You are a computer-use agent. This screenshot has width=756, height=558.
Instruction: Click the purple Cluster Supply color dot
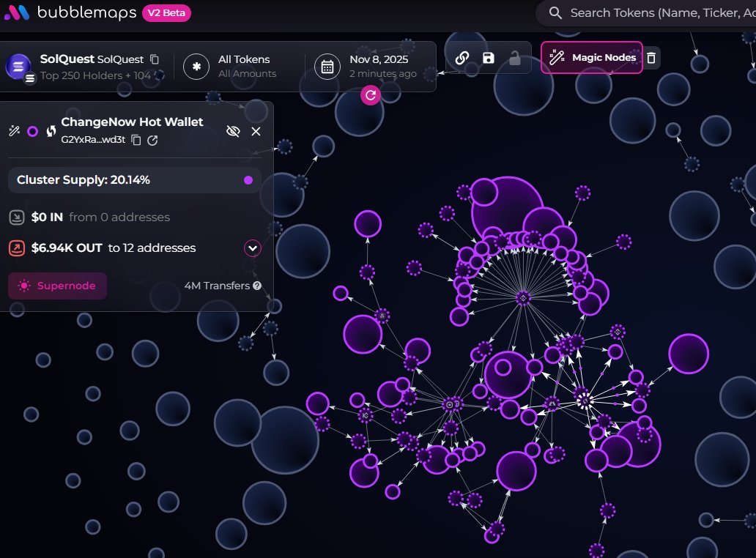pos(248,180)
